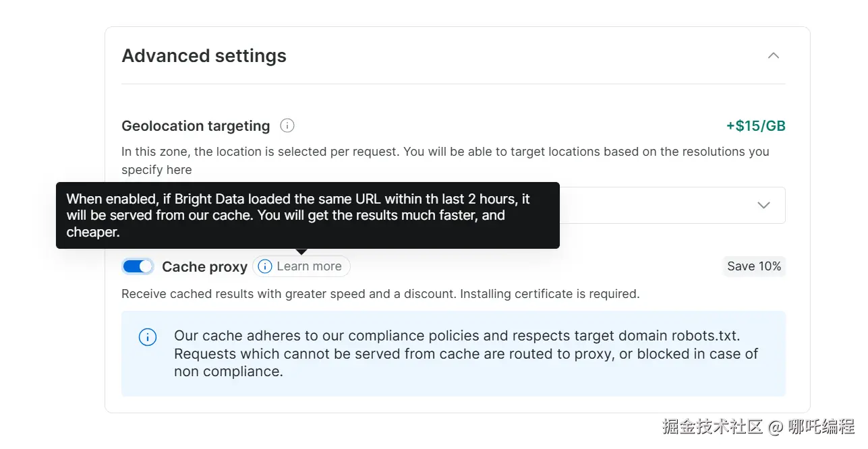Click the info icon in blue compliance notice
Viewport: 868px width, 449px height.
(x=147, y=337)
